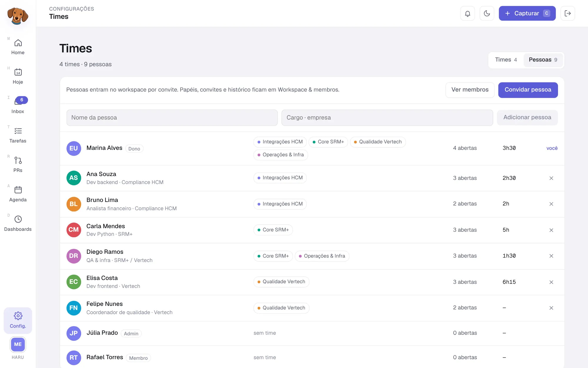Remove Carla Mendes with the X
This screenshot has height=368, width=588.
[x=551, y=230]
